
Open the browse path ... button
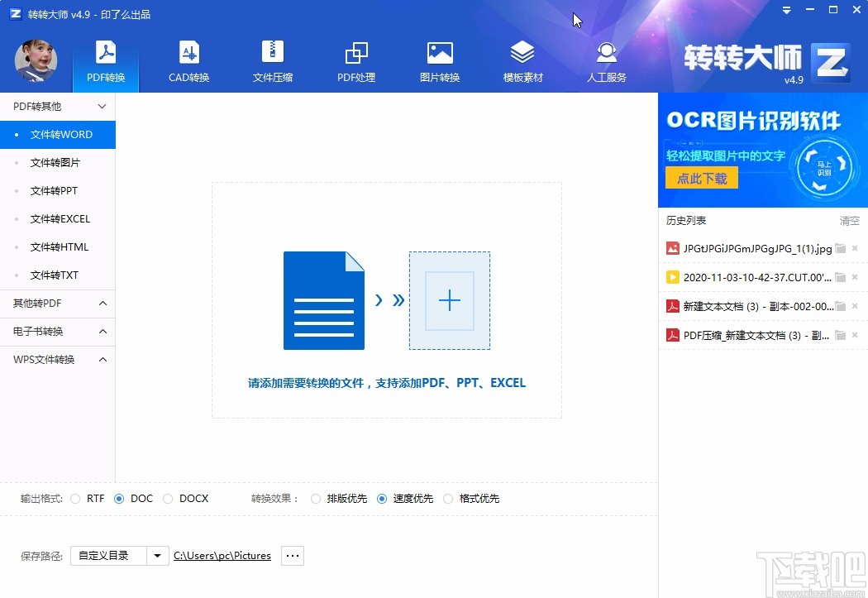pyautogui.click(x=292, y=555)
